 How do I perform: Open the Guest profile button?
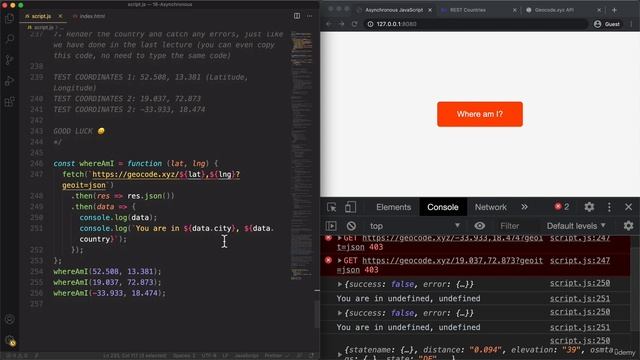[x=607, y=24]
